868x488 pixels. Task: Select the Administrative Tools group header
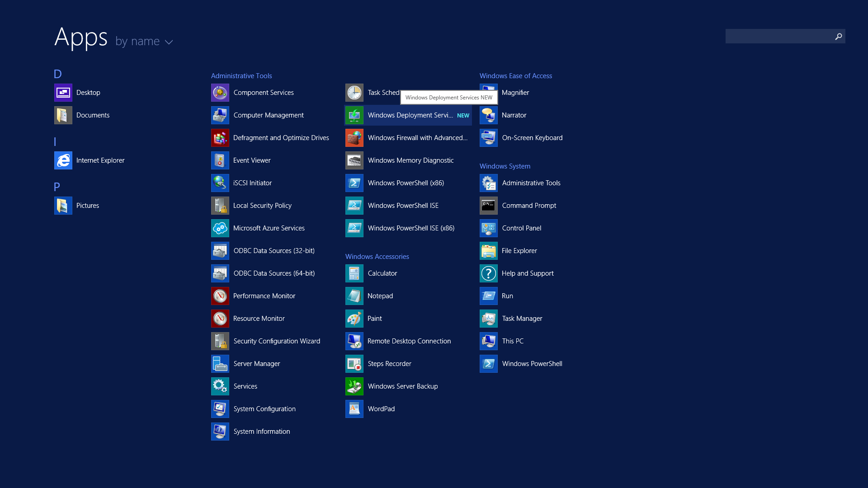241,76
